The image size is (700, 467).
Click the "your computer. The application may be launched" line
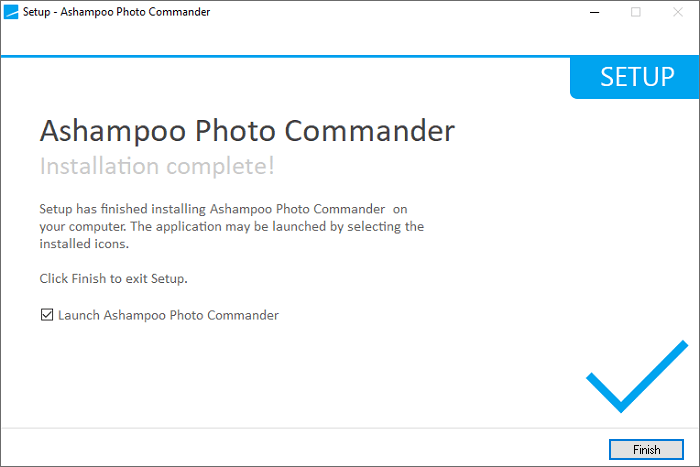tap(231, 226)
